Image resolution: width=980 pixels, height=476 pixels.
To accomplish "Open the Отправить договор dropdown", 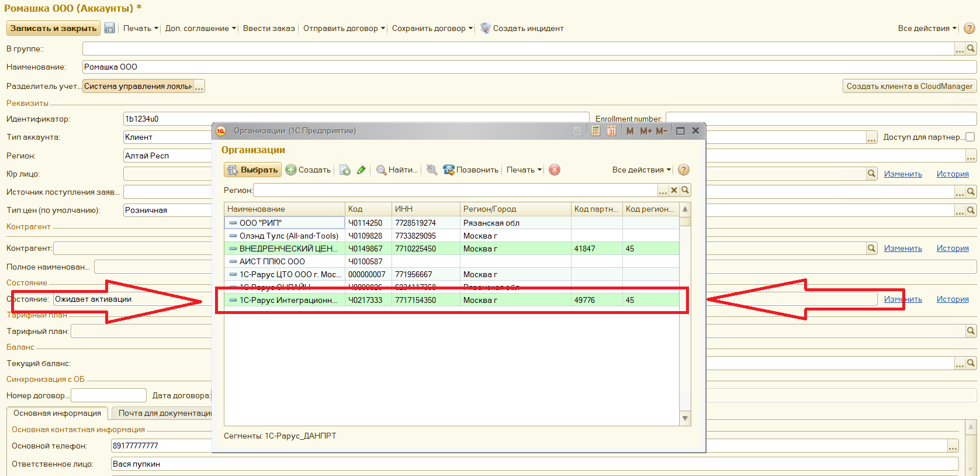I will (x=344, y=28).
